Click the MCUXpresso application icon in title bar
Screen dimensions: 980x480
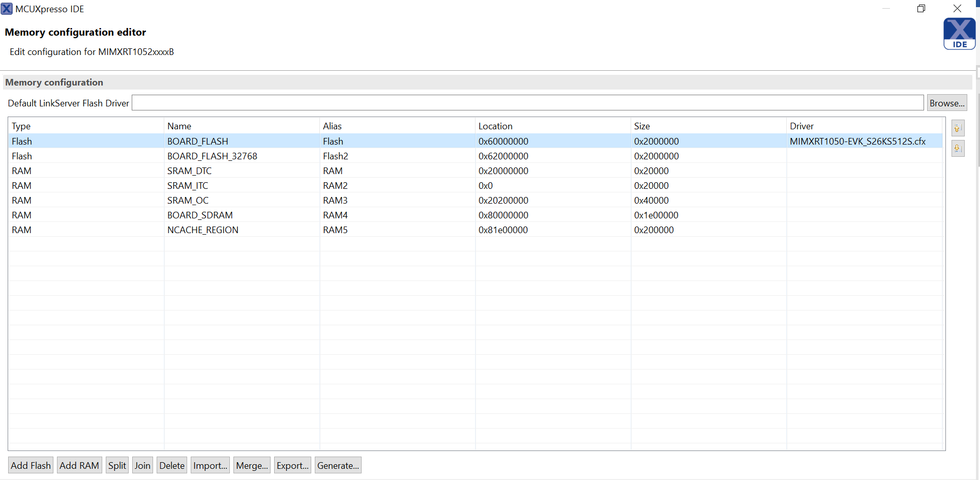[7, 9]
